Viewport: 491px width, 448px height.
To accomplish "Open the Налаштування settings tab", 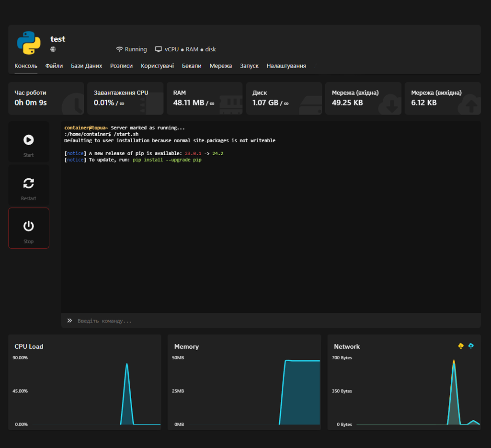I will 286,66.
